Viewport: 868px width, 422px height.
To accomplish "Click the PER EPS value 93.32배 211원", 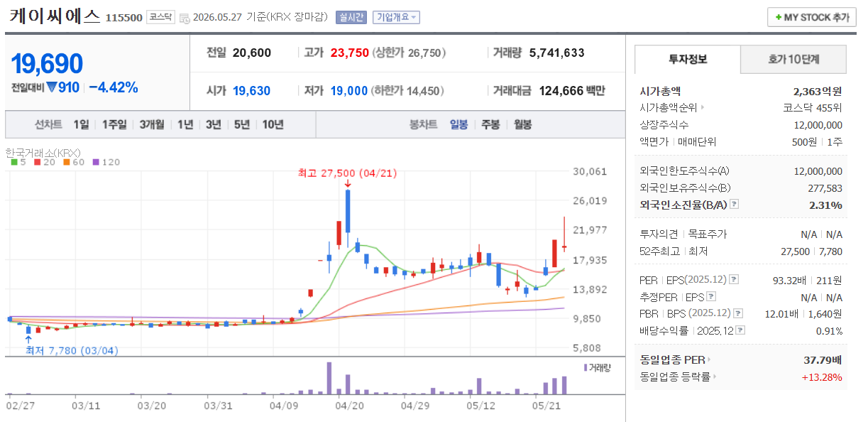I will 807,280.
